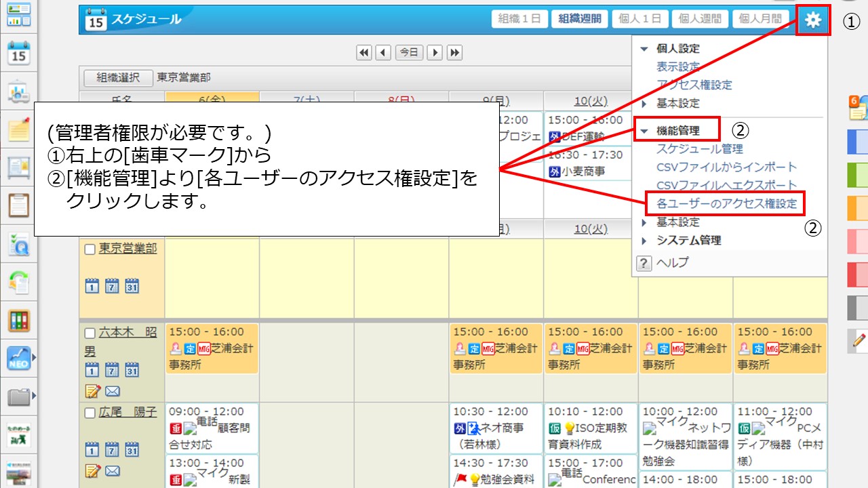Click the 今日 navigation button
Image resolution: width=868 pixels, height=488 pixels.
click(x=408, y=52)
